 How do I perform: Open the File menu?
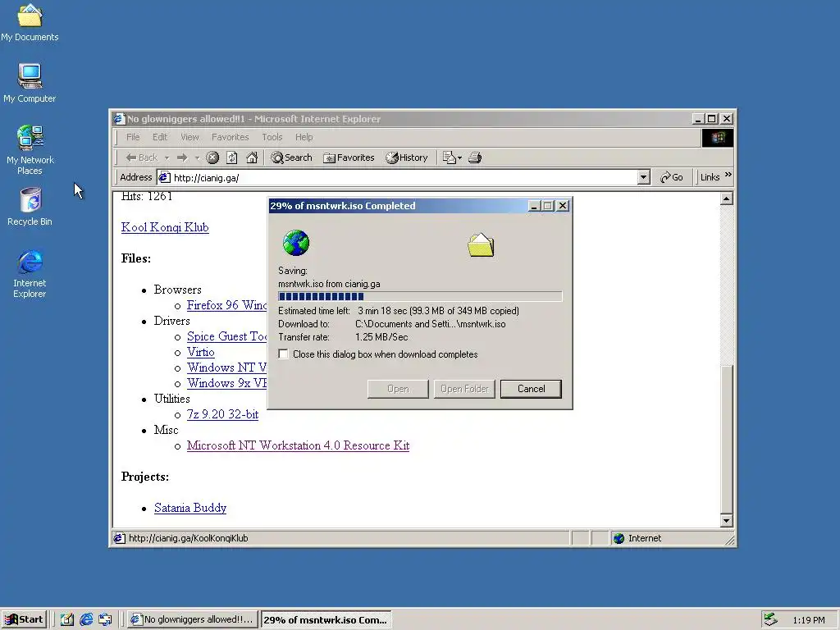133,137
